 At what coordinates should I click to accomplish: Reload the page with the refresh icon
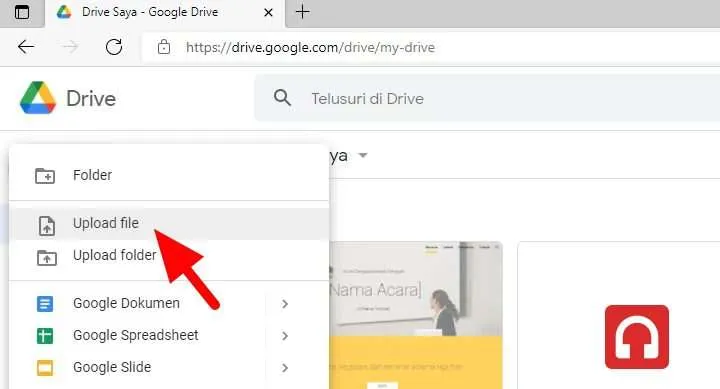114,47
